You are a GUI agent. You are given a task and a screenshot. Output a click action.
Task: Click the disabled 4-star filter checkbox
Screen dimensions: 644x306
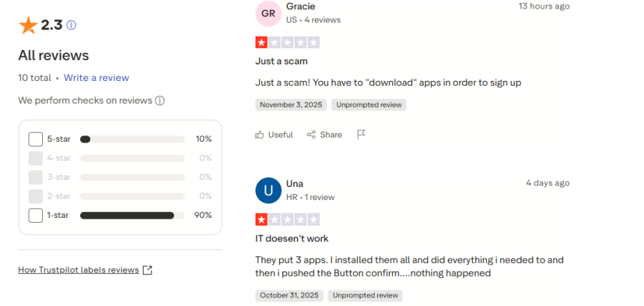[36, 158]
